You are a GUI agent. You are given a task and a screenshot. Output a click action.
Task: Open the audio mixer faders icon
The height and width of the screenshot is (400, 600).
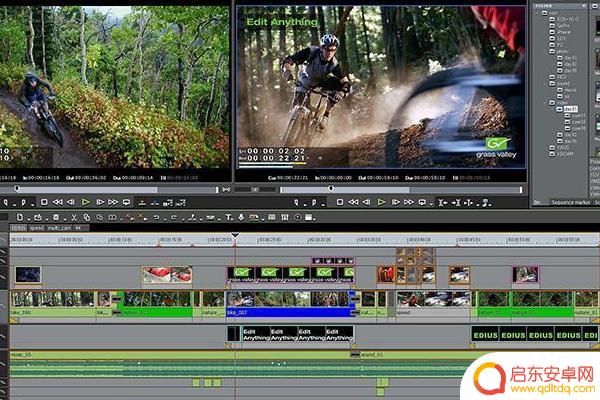point(285,217)
